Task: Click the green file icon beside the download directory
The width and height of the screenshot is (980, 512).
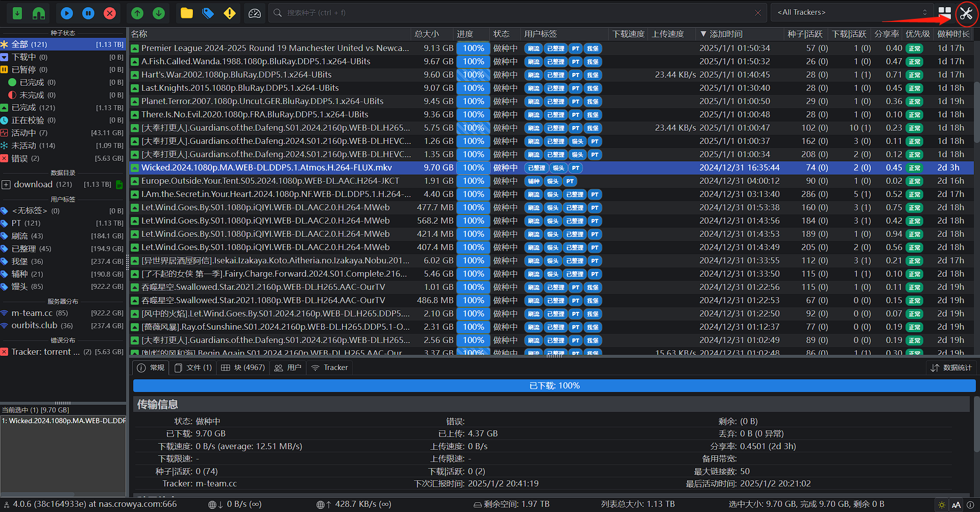Action: tap(119, 185)
